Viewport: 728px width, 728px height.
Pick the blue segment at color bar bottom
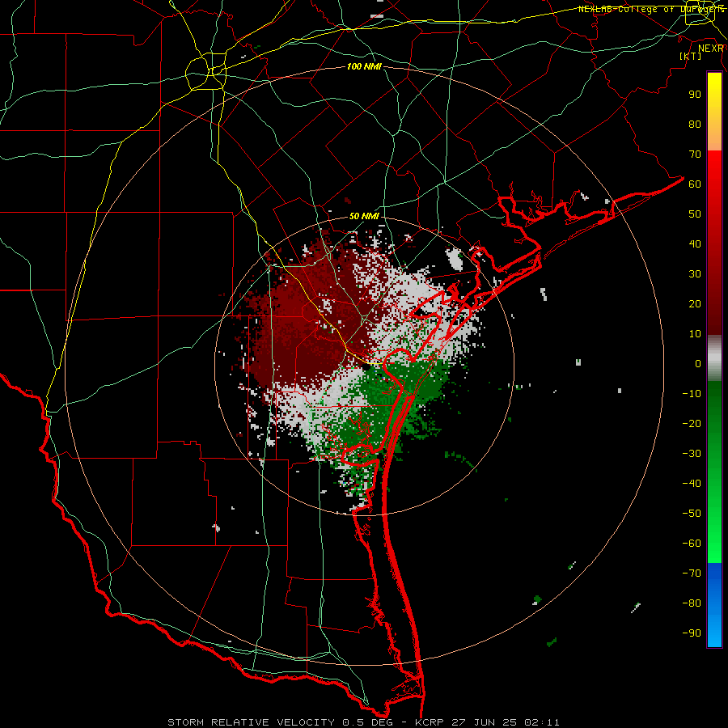[714, 604]
